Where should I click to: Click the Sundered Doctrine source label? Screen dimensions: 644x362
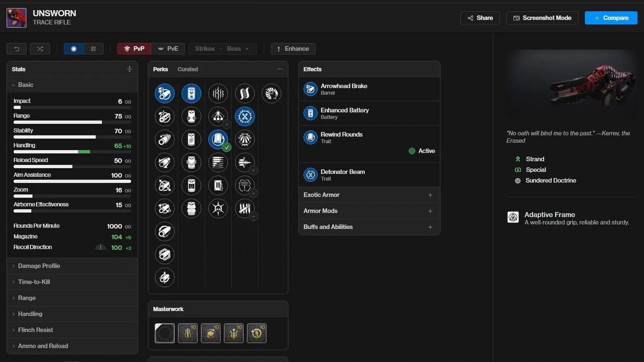click(551, 181)
